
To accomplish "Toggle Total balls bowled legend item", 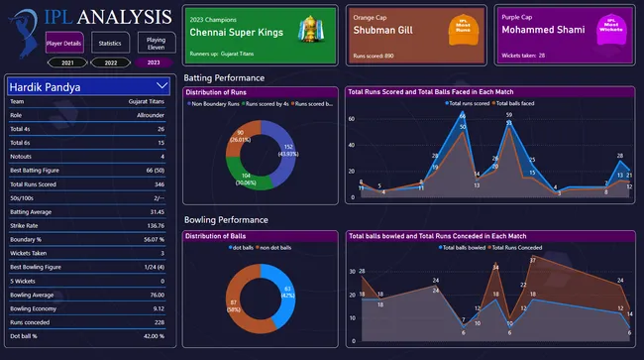I will point(462,248).
